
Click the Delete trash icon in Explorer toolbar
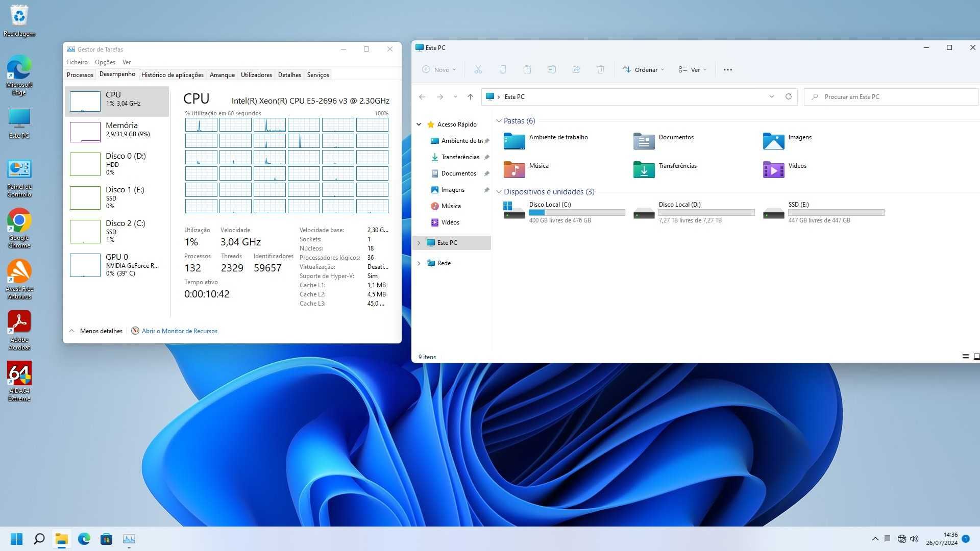[601, 69]
